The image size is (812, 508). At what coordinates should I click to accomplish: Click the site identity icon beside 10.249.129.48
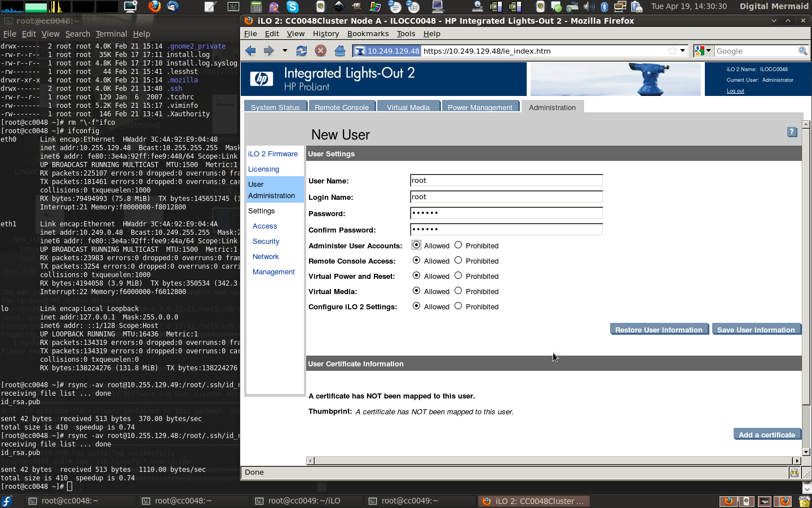360,51
